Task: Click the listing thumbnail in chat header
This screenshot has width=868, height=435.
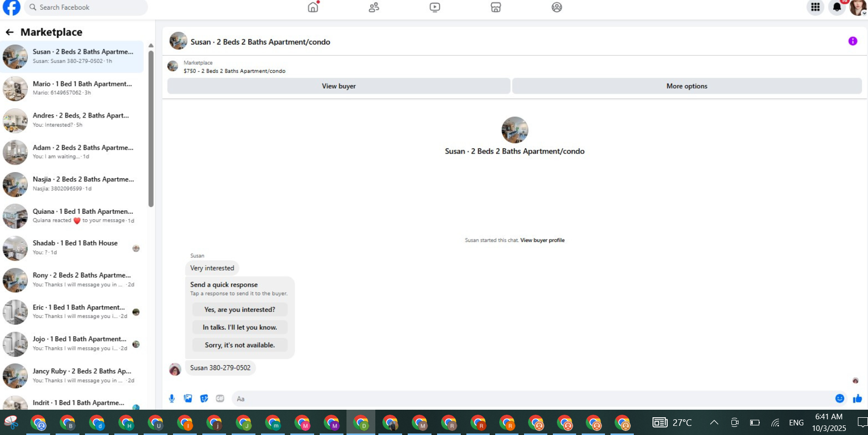Action: coord(178,41)
